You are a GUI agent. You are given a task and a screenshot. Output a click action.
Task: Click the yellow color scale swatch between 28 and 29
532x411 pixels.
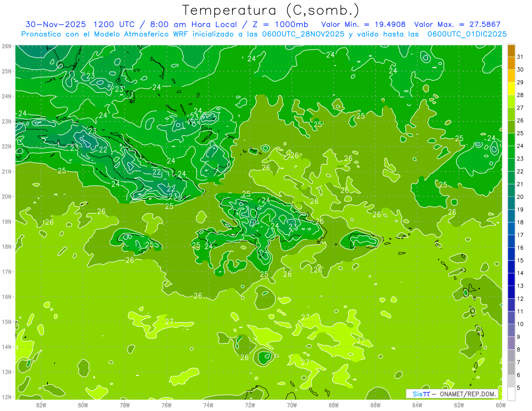511,89
